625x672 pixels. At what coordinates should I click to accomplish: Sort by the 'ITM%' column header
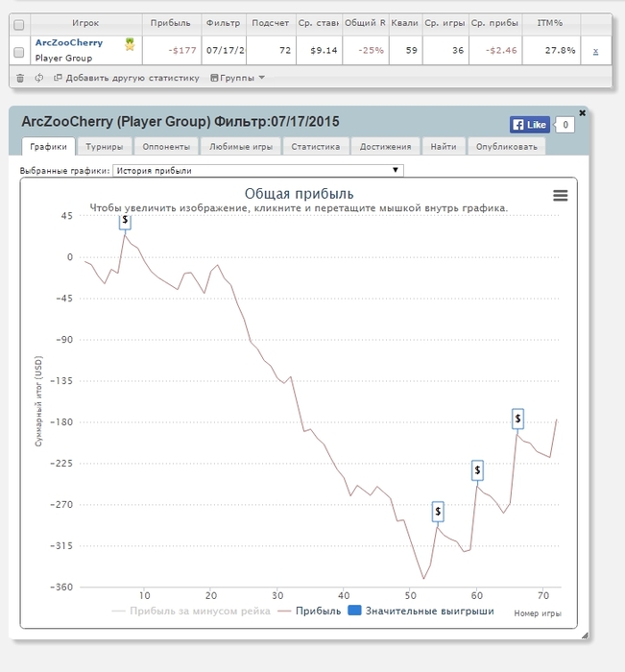tap(550, 23)
